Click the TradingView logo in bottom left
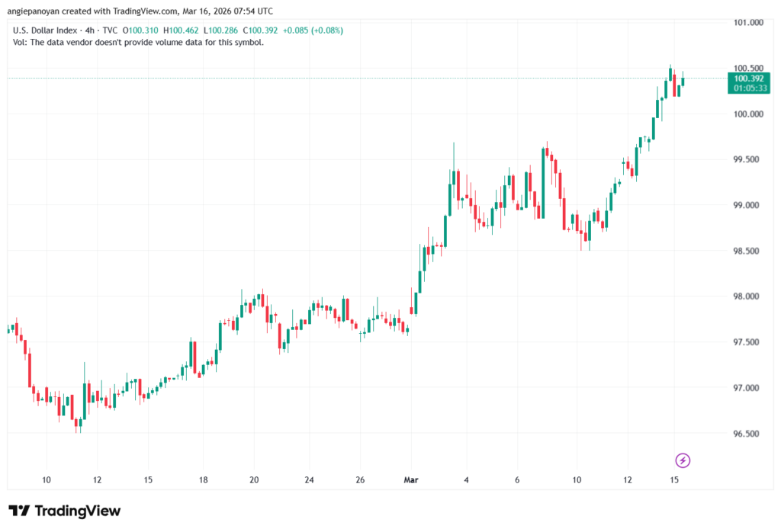The height and width of the screenshot is (532, 781). 63,511
